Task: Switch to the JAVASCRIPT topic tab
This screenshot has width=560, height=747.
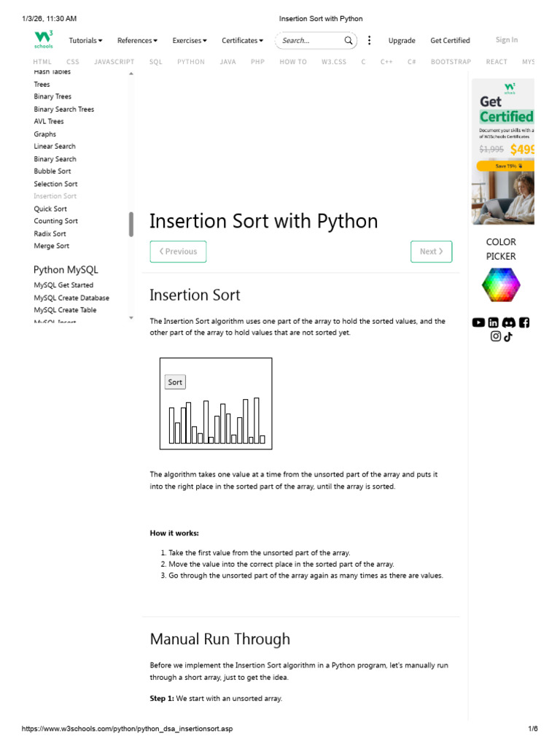Action: pos(114,62)
